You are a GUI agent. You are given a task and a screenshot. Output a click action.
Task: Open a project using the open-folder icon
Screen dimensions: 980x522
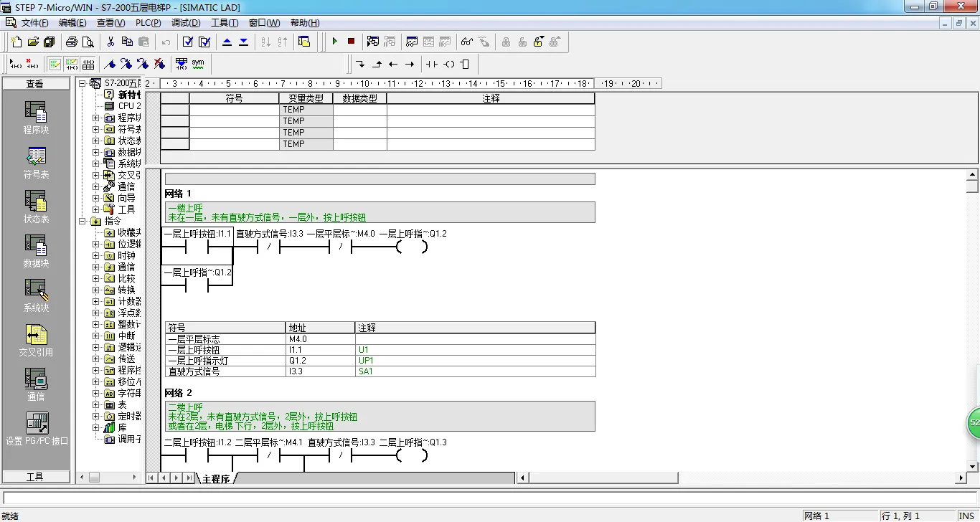(33, 42)
